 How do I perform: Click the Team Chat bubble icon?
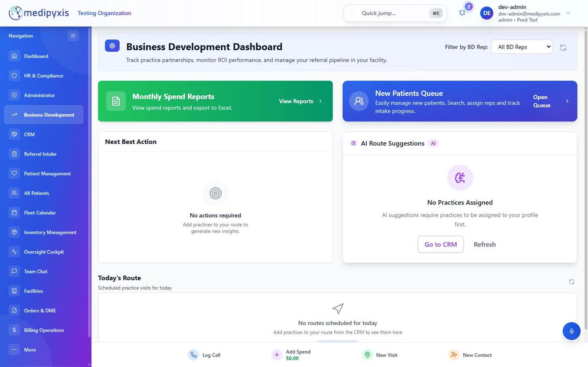click(x=14, y=271)
